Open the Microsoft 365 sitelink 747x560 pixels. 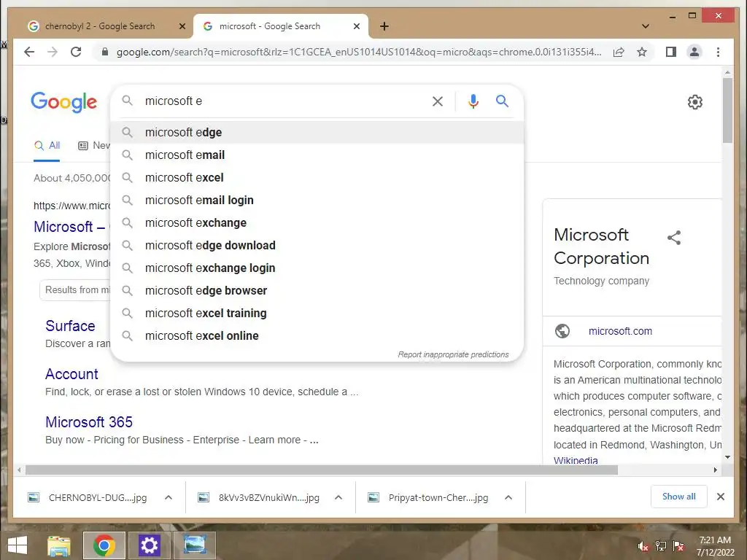pyautogui.click(x=88, y=422)
